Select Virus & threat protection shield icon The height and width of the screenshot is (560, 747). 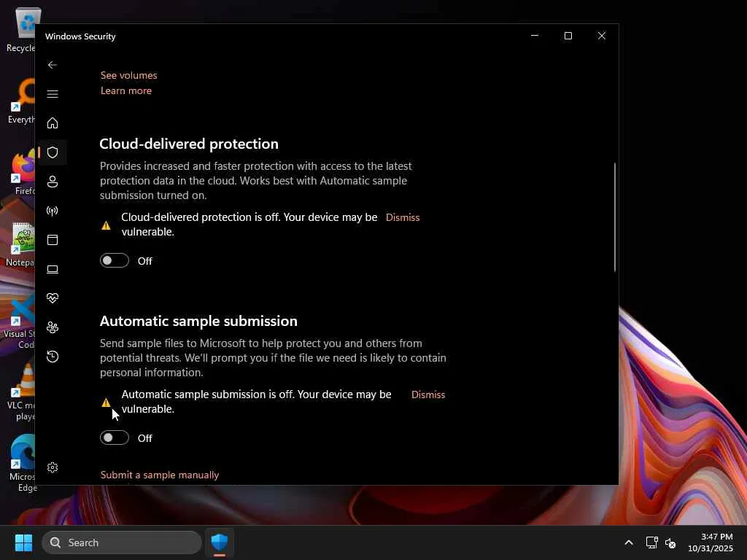pyautogui.click(x=53, y=152)
